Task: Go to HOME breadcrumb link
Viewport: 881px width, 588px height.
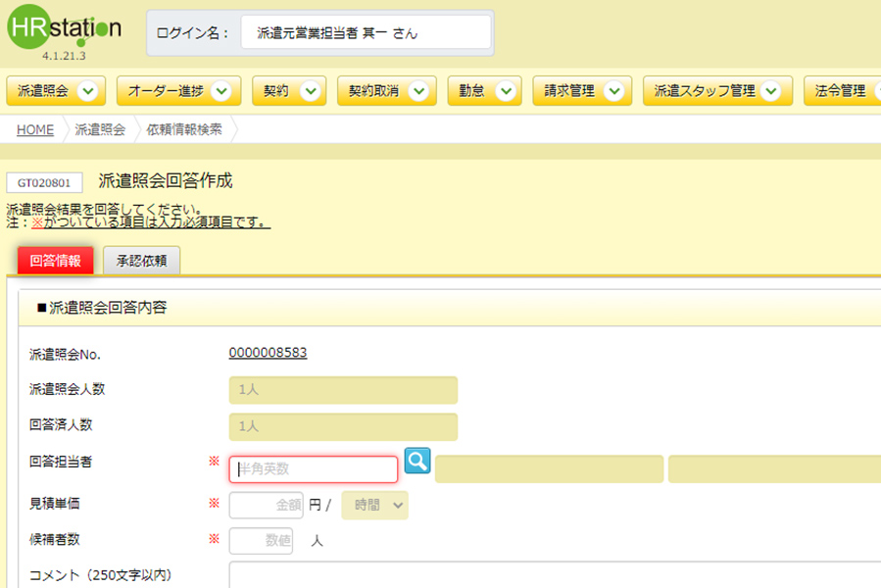Action: (x=35, y=130)
